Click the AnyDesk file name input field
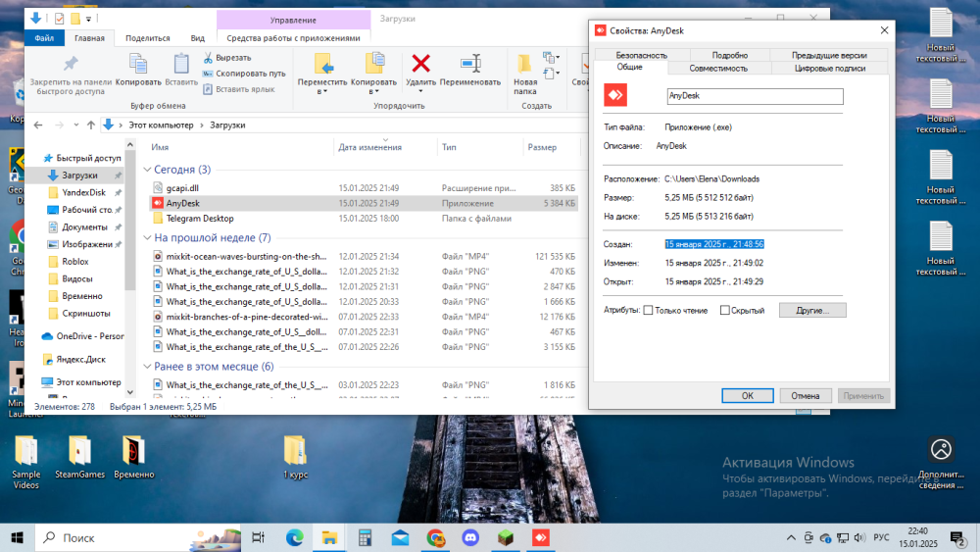Image resolution: width=980 pixels, height=552 pixels. pos(755,96)
